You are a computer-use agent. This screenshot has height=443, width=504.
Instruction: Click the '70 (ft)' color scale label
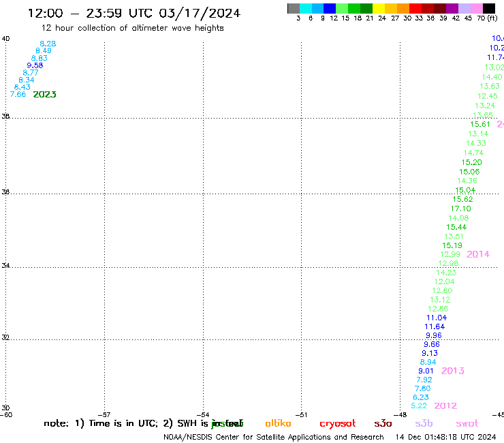487,18
